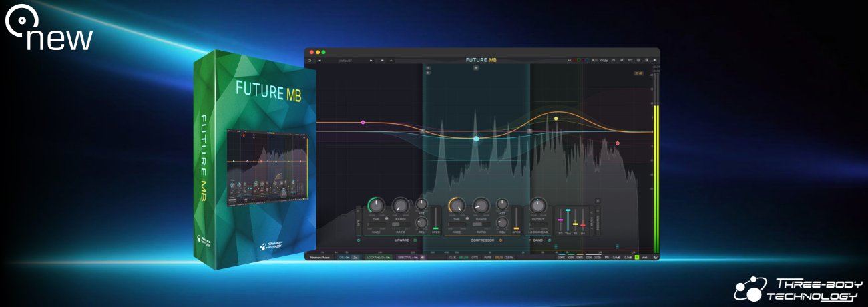Open the plugin settings gear icon
The width and height of the screenshot is (868, 307).
[638, 60]
